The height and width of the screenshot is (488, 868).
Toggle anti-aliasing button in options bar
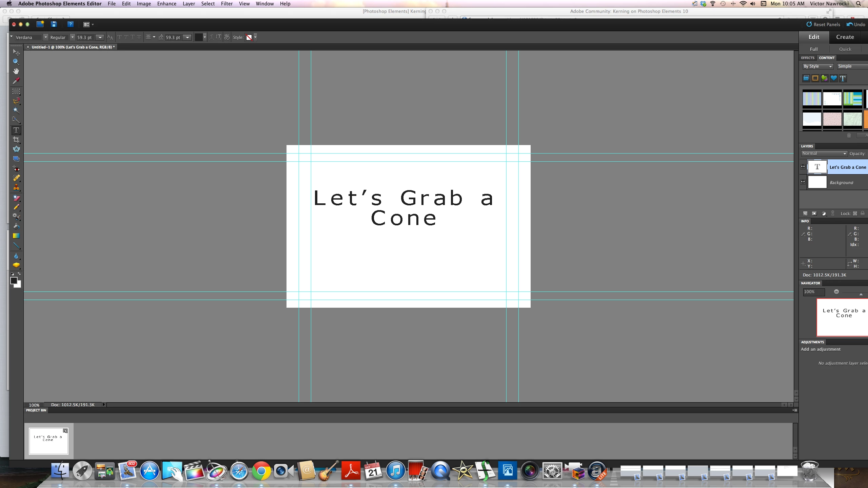coord(110,37)
